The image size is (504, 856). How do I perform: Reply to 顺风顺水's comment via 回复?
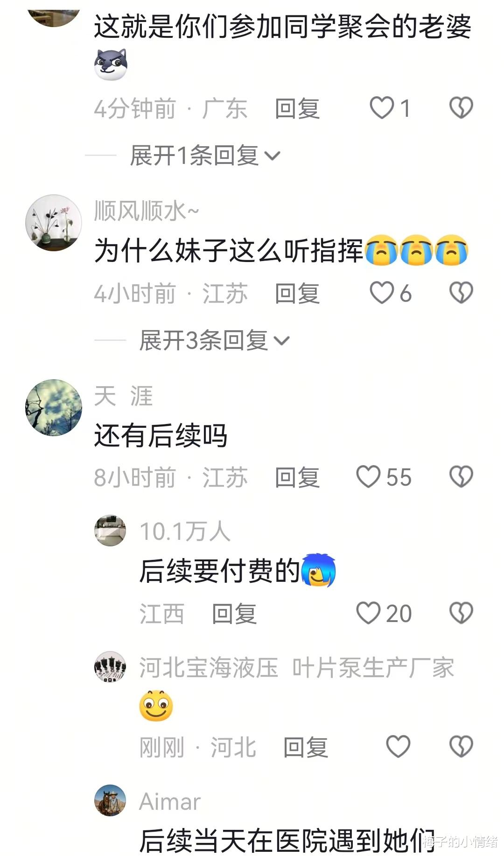click(297, 293)
